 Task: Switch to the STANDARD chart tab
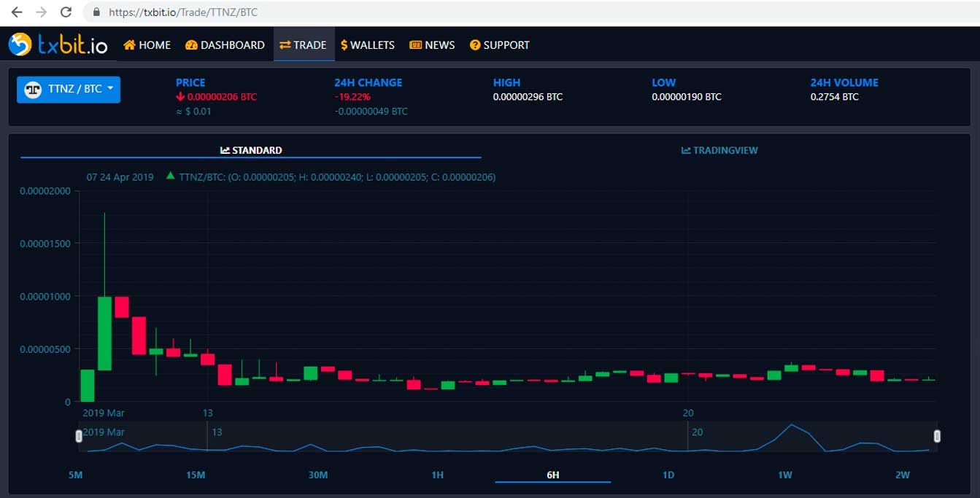(252, 149)
